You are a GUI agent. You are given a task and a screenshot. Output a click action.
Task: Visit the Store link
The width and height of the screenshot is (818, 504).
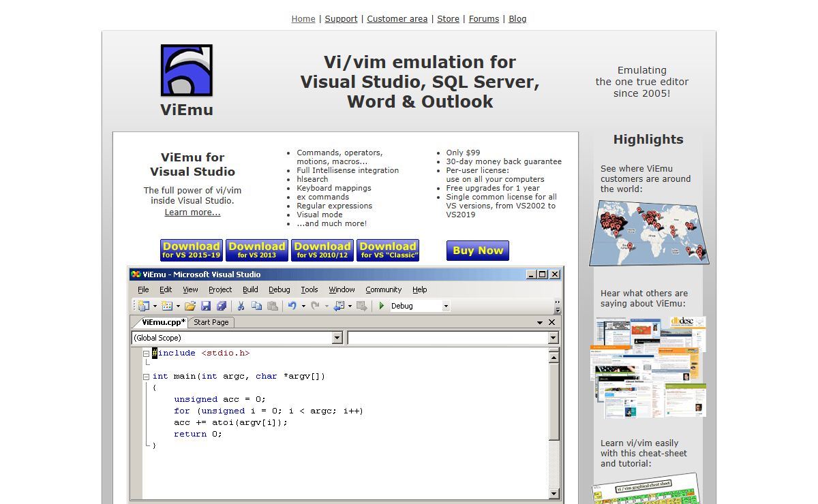(x=448, y=19)
